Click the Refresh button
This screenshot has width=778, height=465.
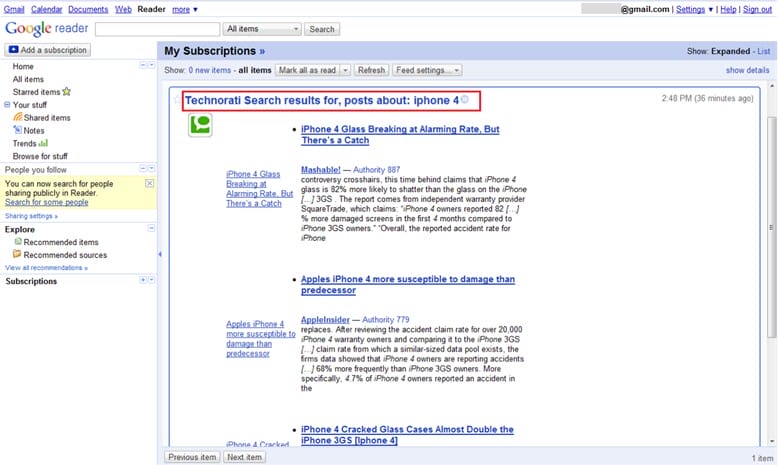click(371, 70)
